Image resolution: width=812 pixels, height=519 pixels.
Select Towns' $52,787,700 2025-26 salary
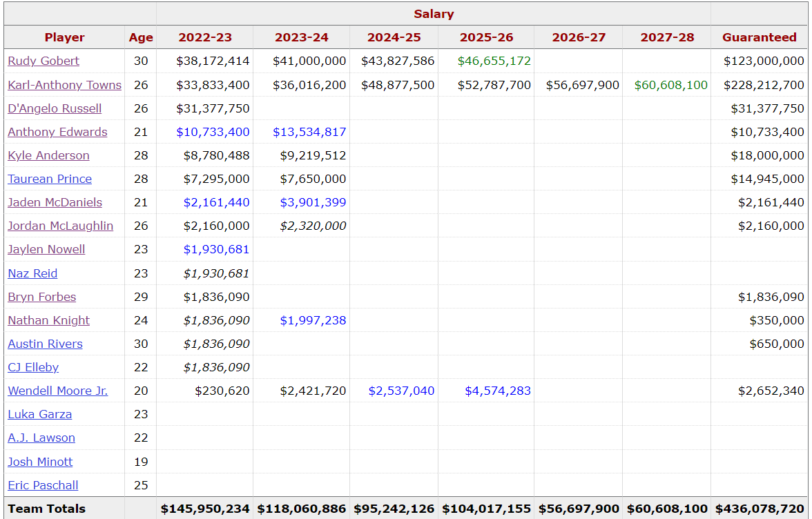(x=494, y=85)
